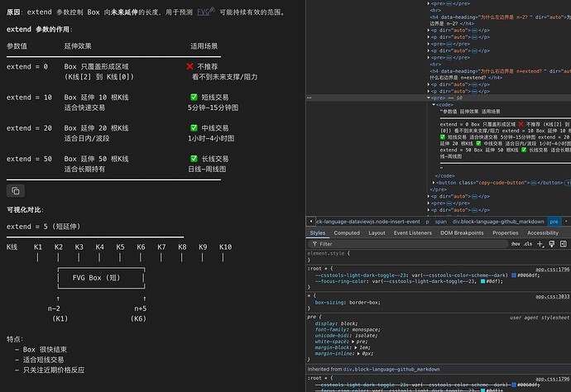Switch to the Computed tab
The width and height of the screenshot is (571, 392).
click(346, 233)
